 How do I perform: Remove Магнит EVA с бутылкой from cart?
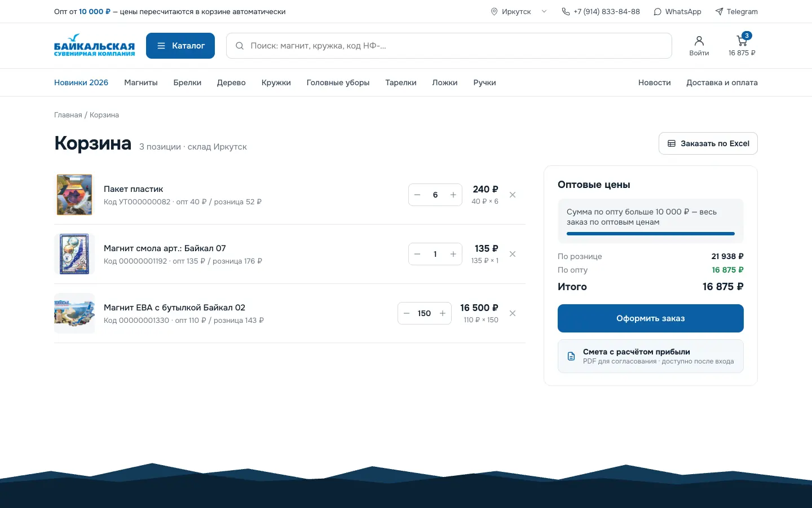pyautogui.click(x=513, y=313)
